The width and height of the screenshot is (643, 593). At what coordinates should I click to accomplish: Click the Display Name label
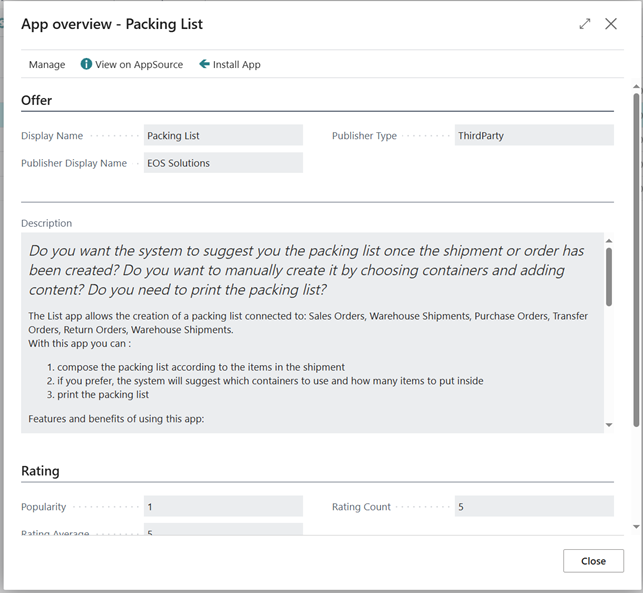point(52,136)
